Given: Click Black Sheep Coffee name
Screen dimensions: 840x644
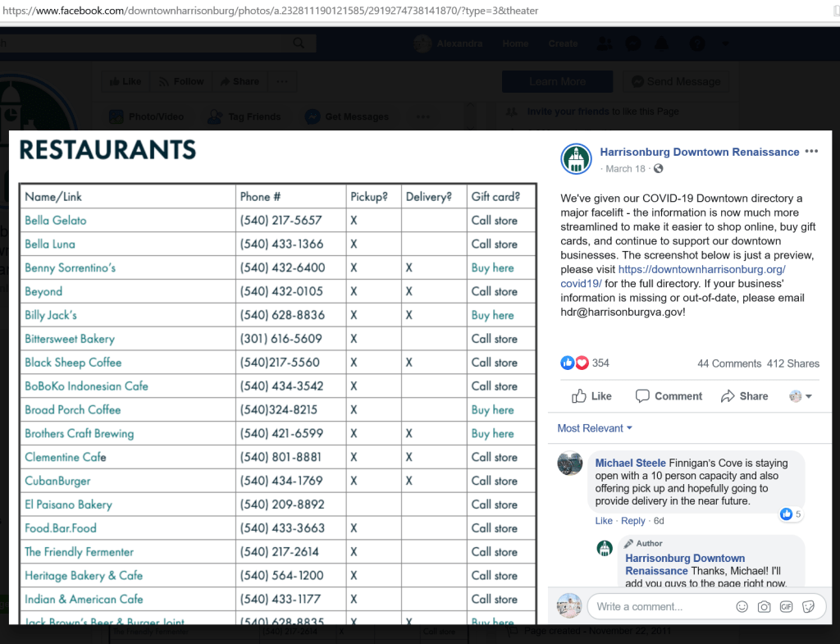Looking at the screenshot, I should (x=73, y=362).
